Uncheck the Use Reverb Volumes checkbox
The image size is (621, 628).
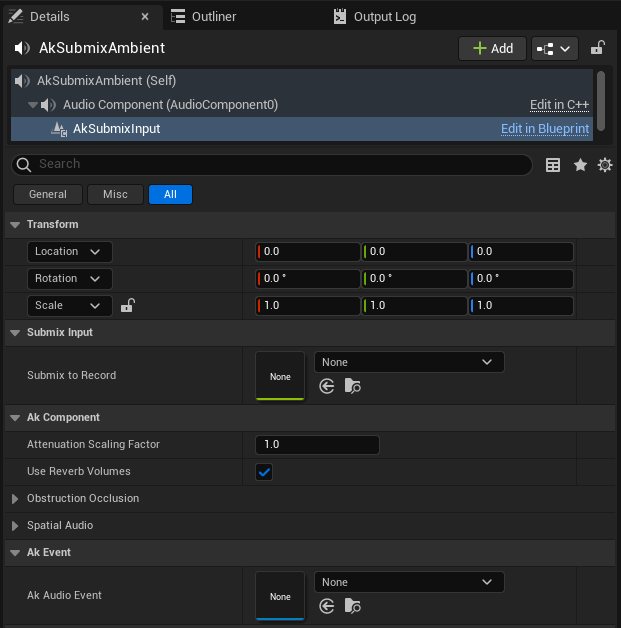(x=264, y=472)
